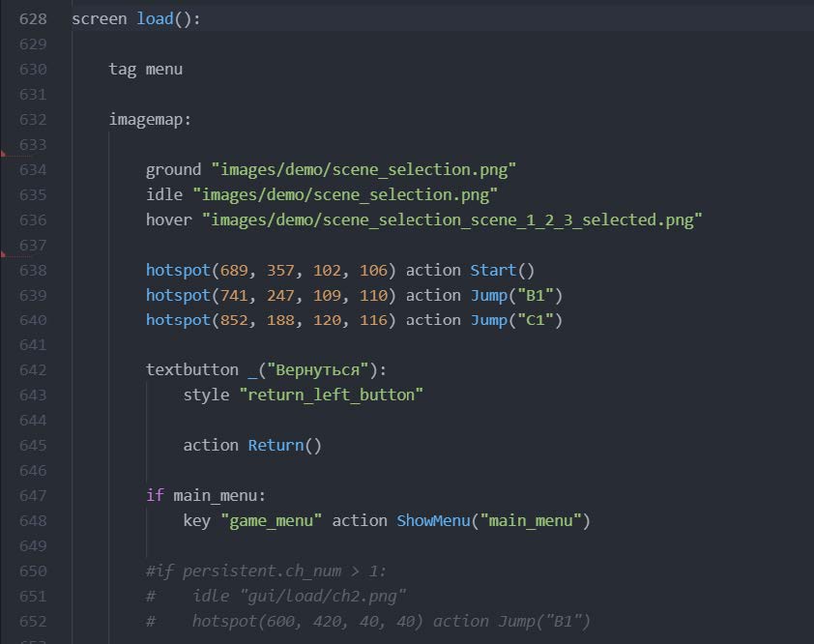Viewport: 814px width, 644px height.
Task: Click "hotspot" on line 638
Action: [178, 271]
